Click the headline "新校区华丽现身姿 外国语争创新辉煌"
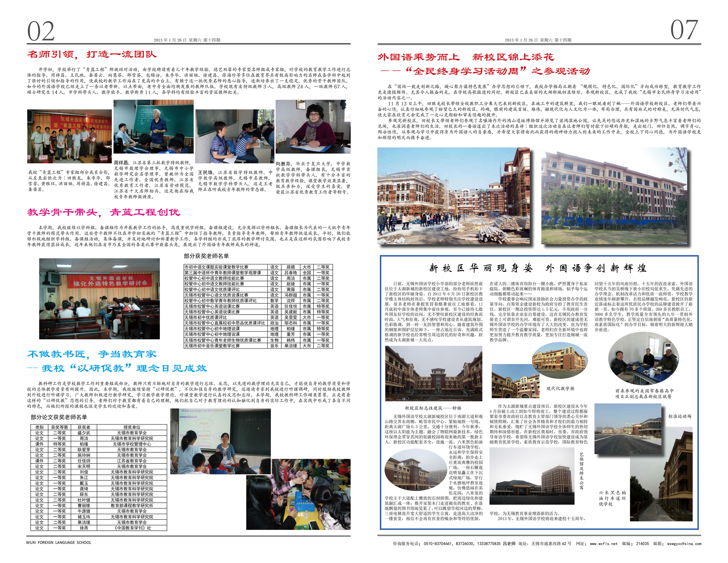Image resolution: width=728 pixels, height=563 pixels. coord(538,268)
